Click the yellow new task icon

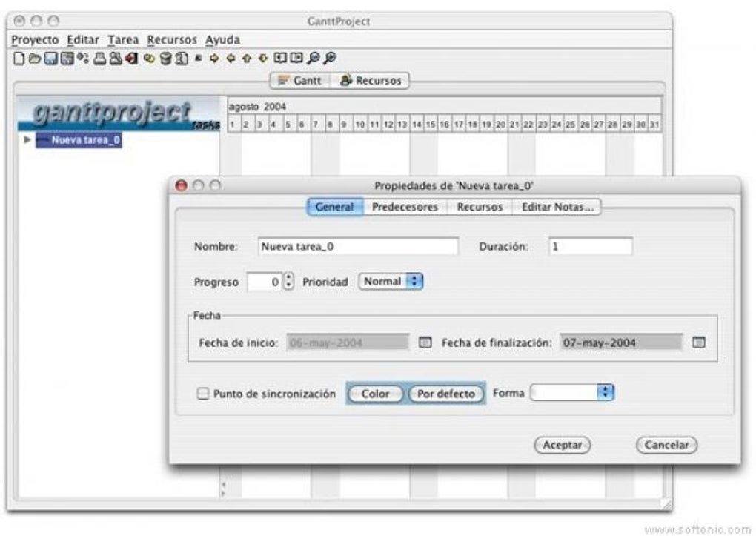point(149,59)
